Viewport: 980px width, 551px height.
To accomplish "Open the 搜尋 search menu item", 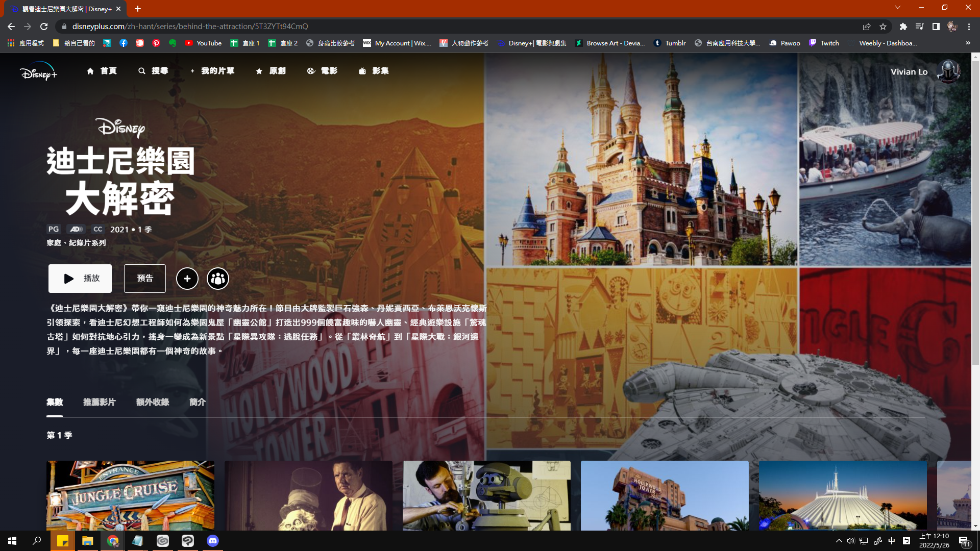I will (153, 71).
